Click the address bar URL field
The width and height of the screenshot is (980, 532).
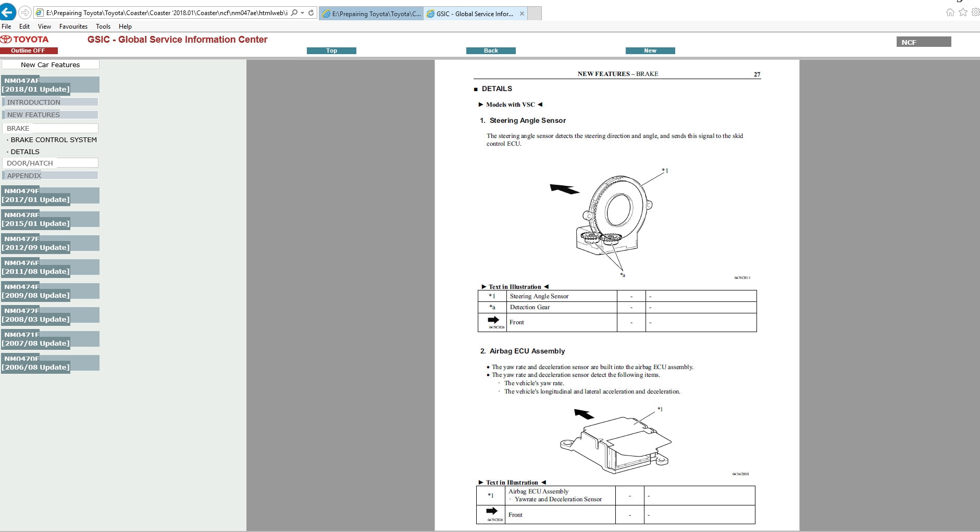click(166, 13)
